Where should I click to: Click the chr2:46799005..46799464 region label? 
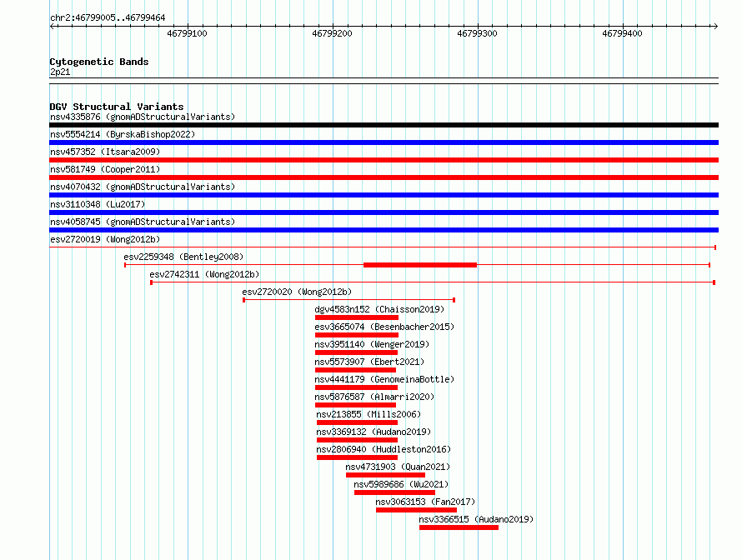point(108,18)
